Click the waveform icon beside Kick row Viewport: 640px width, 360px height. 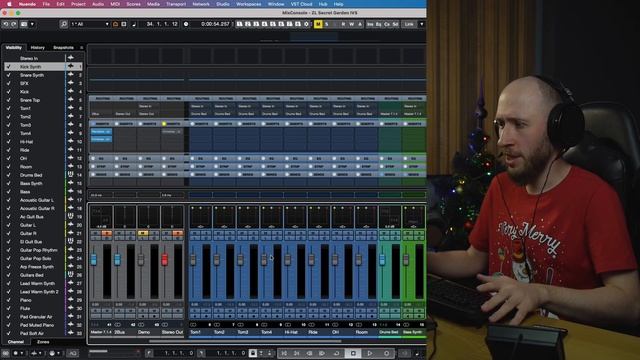pyautogui.click(x=71, y=91)
